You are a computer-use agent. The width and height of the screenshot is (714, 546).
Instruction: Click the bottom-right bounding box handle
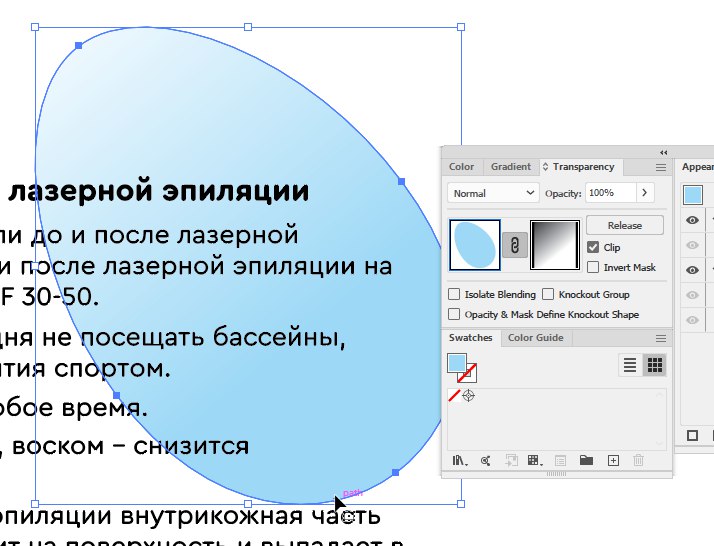click(x=461, y=504)
